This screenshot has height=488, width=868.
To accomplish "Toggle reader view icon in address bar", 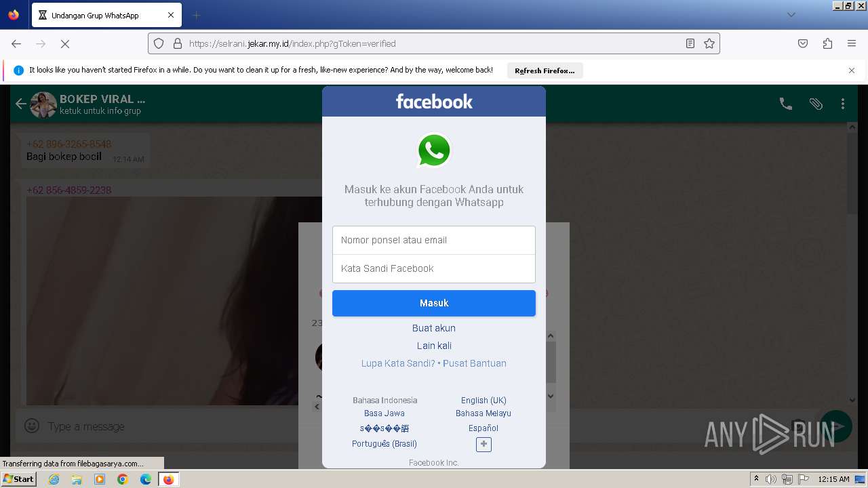I will click(690, 43).
